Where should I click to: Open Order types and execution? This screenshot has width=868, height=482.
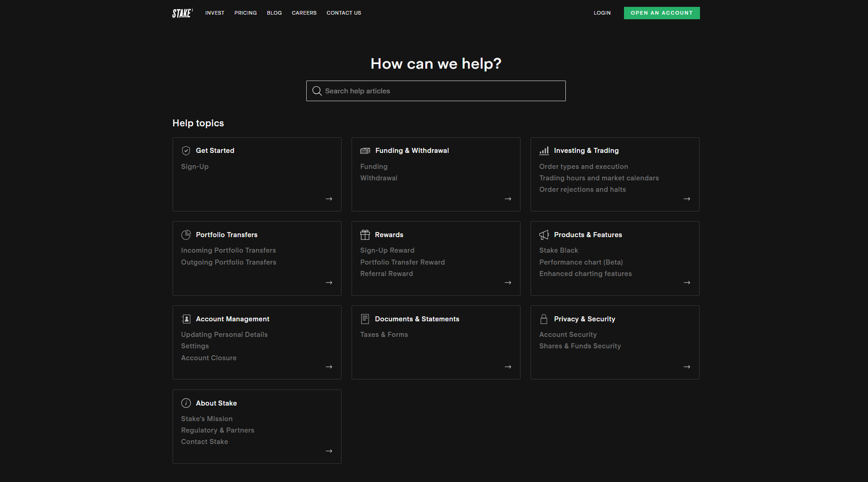coord(584,167)
